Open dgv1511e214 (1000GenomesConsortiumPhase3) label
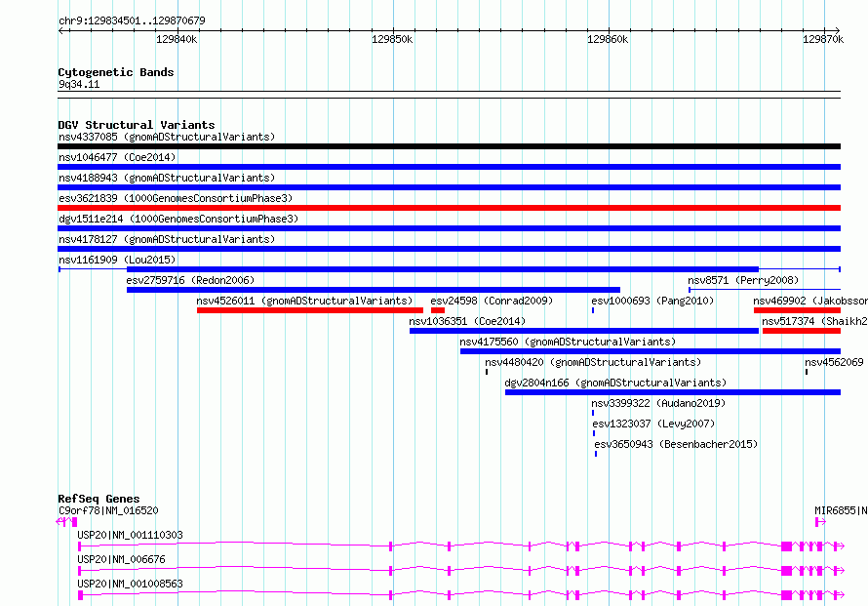 (178, 219)
